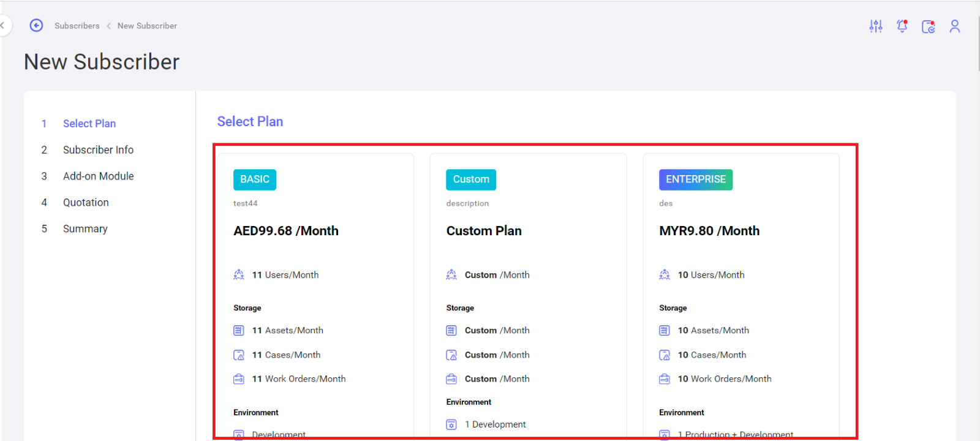Choose the BASIC plan badge

tap(255, 179)
